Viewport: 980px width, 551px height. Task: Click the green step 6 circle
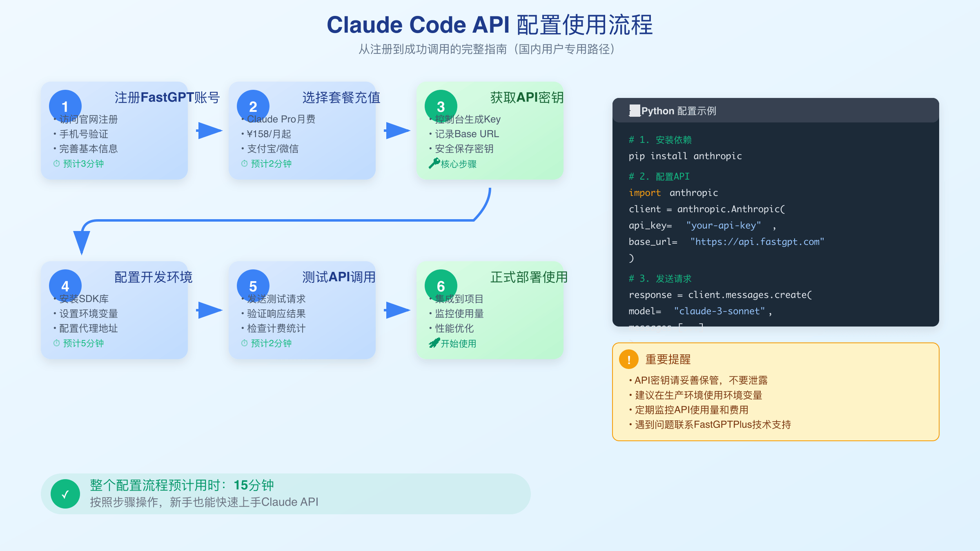tap(441, 286)
